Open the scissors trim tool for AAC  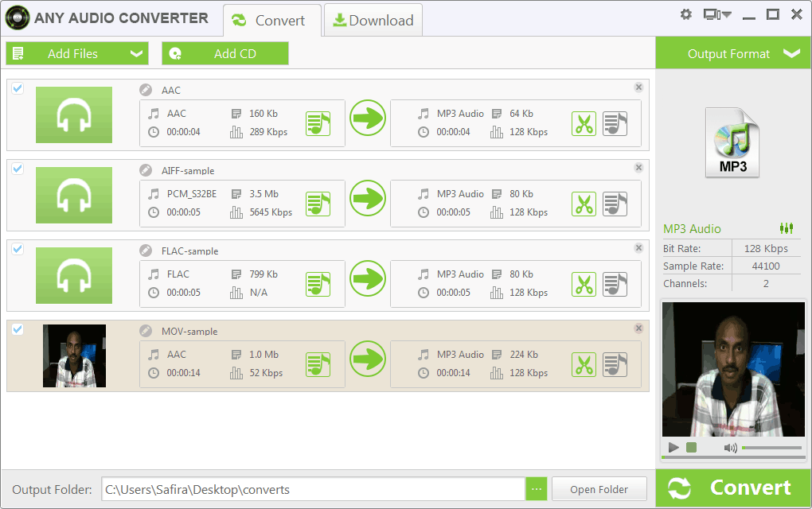click(x=584, y=123)
